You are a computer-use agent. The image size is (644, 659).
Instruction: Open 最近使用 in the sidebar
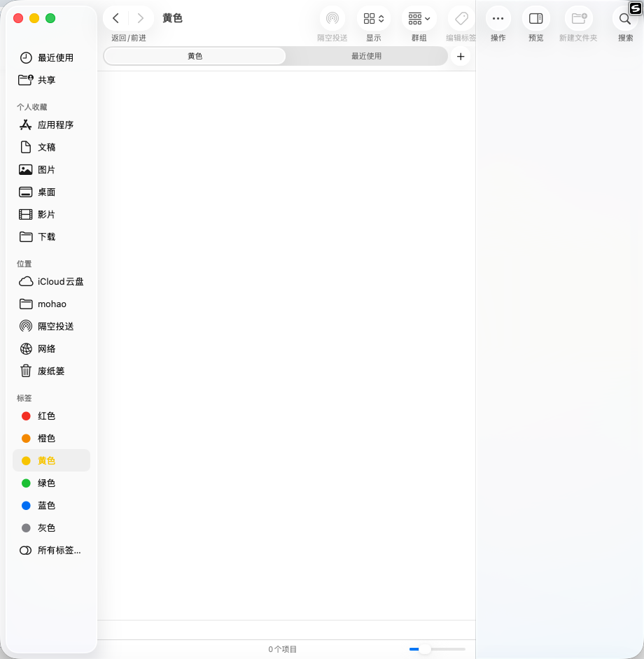pos(51,57)
